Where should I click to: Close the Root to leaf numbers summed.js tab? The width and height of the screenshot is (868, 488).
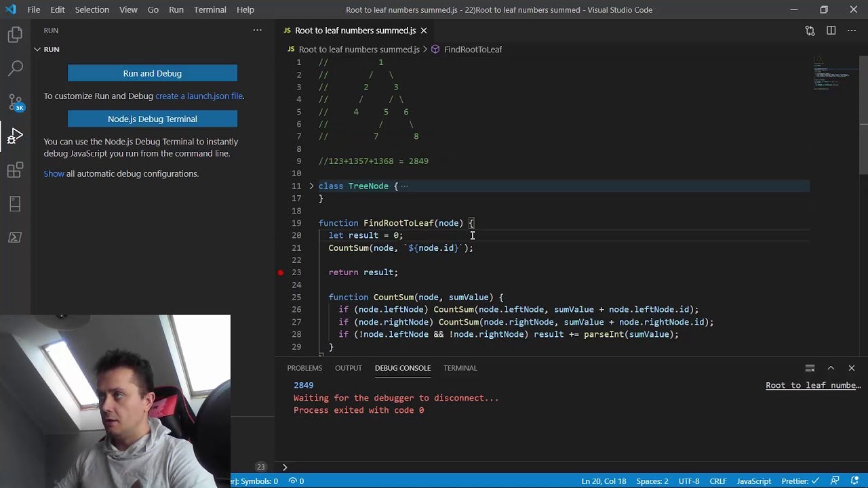coord(424,30)
